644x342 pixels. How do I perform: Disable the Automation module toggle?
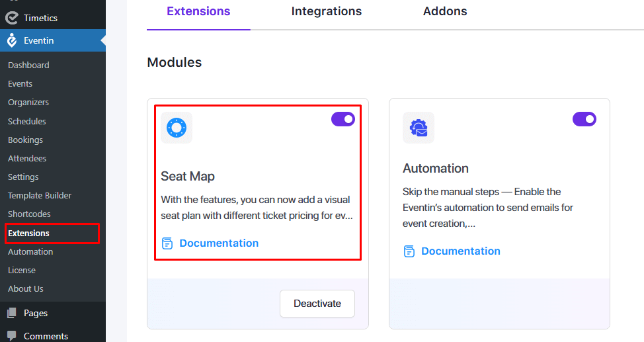pyautogui.click(x=584, y=119)
